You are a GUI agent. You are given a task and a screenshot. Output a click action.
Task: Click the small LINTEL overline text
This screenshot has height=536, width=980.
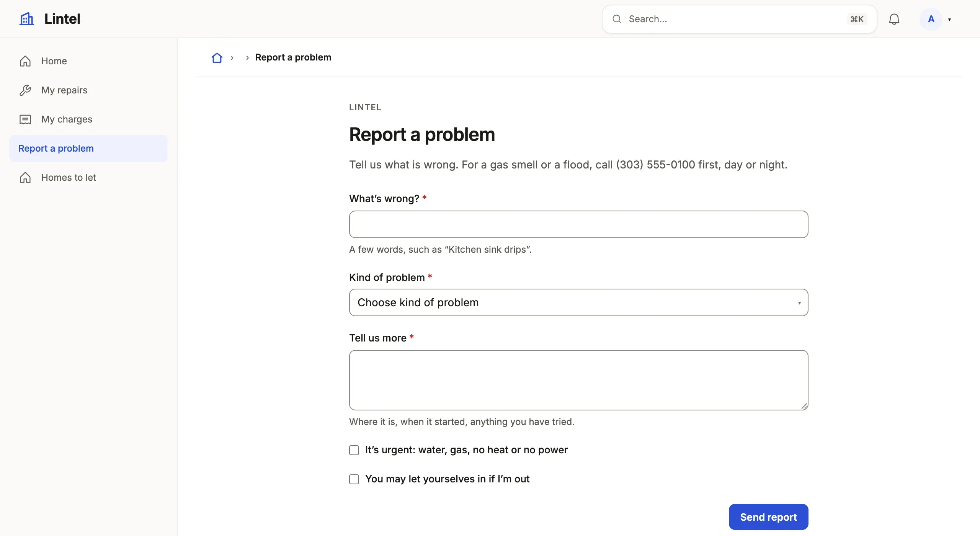(x=365, y=107)
